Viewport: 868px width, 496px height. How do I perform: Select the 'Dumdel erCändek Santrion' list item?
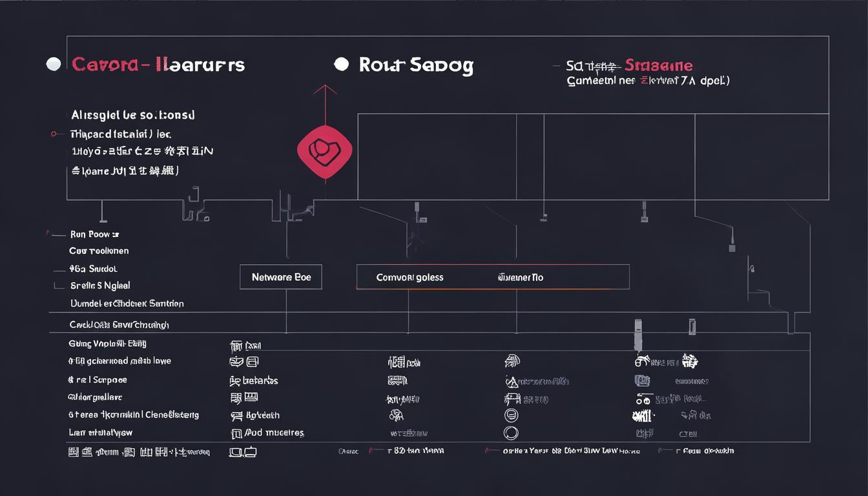point(127,304)
